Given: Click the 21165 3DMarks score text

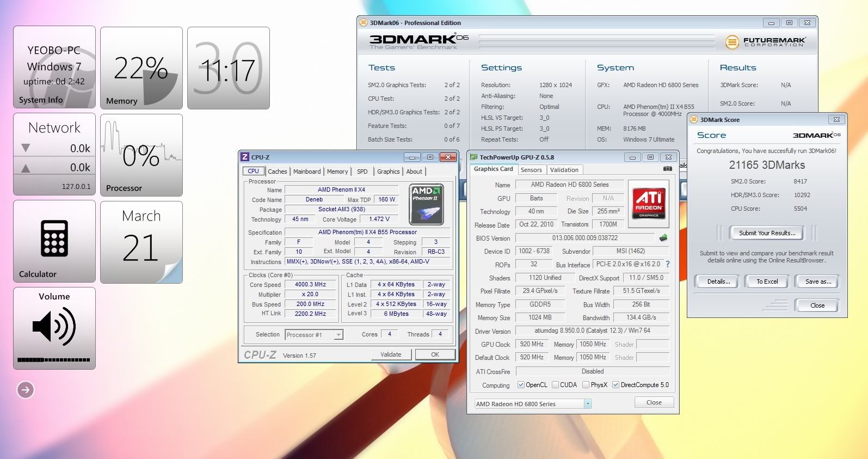Looking at the screenshot, I should tap(767, 165).
